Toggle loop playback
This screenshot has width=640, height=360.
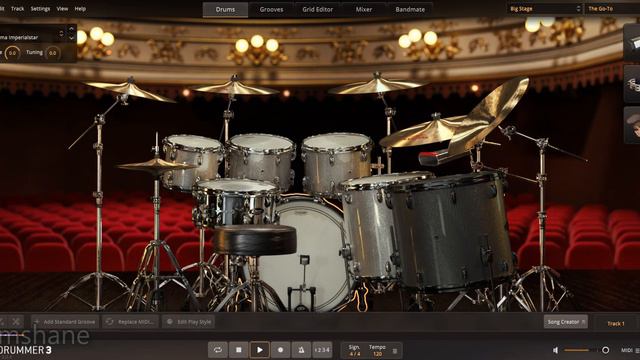coord(218,350)
